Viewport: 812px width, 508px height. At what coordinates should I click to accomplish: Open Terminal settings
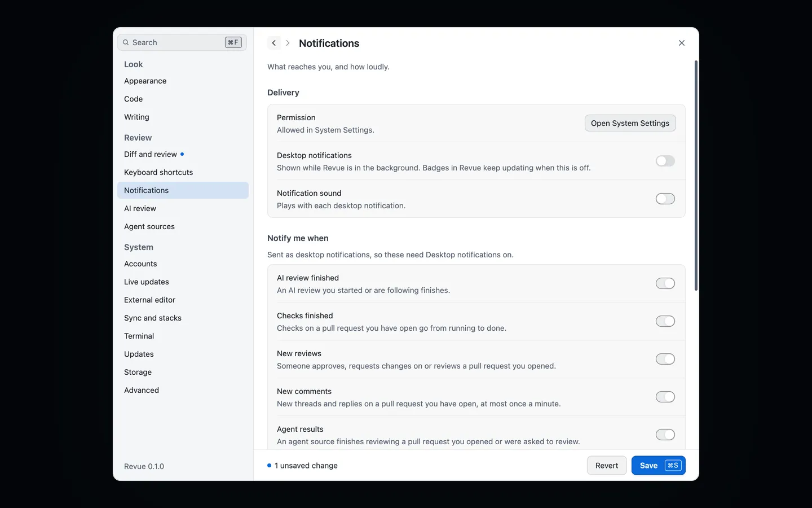183,336
